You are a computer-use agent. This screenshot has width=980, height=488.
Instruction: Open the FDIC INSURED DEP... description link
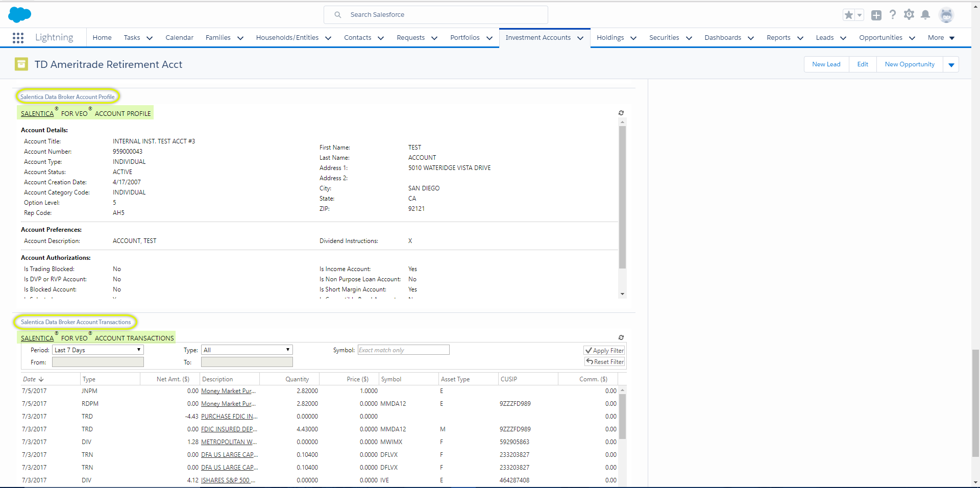[229, 429]
